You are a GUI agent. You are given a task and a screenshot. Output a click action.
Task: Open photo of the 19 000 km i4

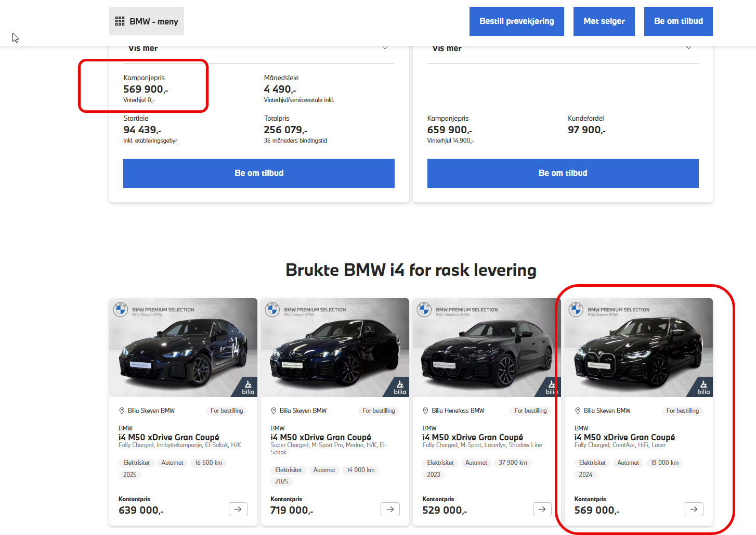638,348
